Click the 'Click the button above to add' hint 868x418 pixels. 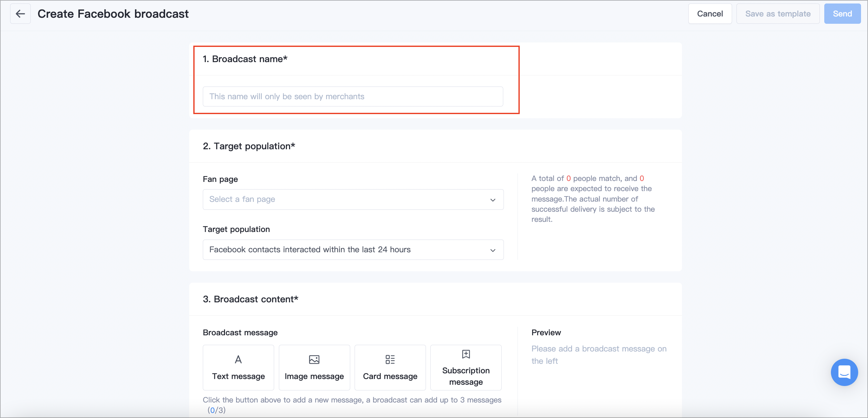[x=352, y=405]
